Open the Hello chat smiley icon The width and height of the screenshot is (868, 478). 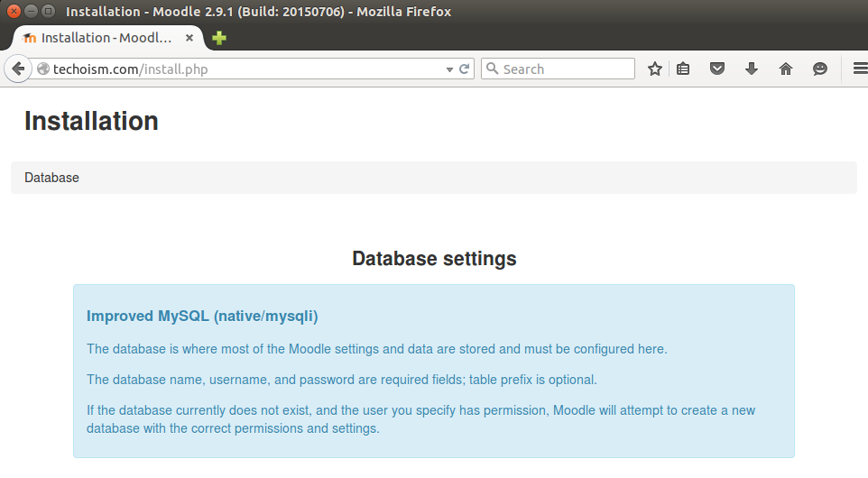(x=820, y=69)
